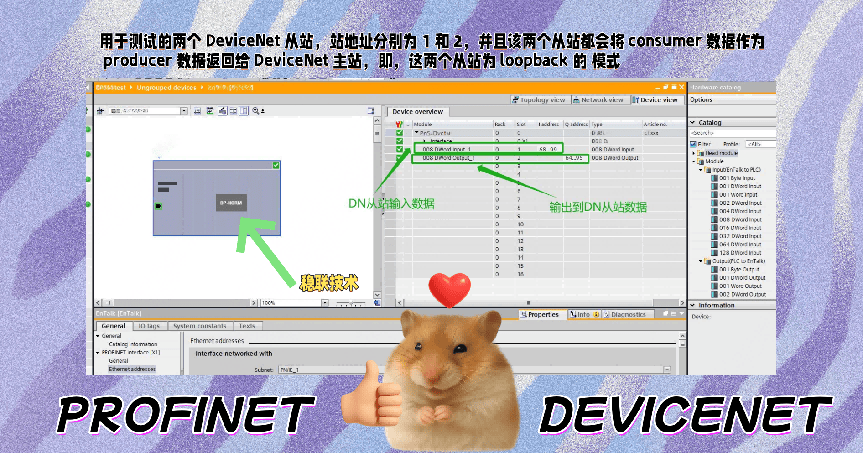Click green status checkmark of the top device row
This screenshot has height=453, width=863.
(x=400, y=133)
